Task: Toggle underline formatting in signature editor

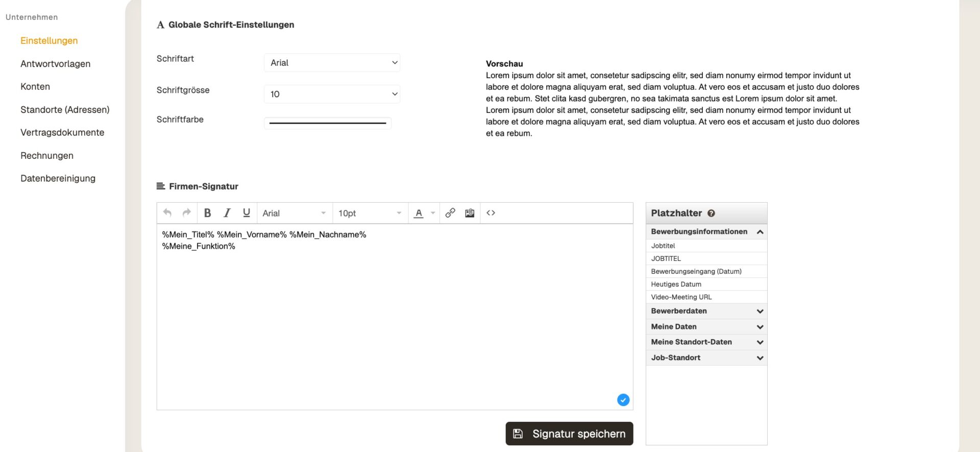Action: (x=247, y=213)
